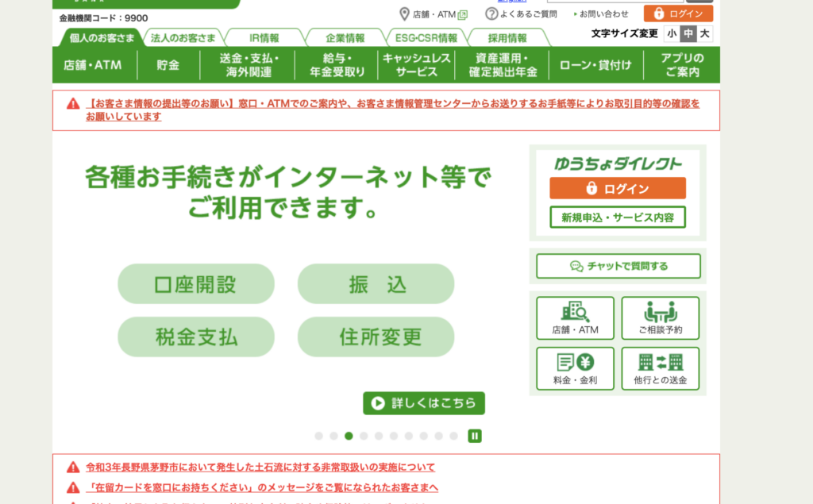Screen dimensions: 813x504
Task: Switch to the 法人のお客さま tab
Action: (x=183, y=37)
